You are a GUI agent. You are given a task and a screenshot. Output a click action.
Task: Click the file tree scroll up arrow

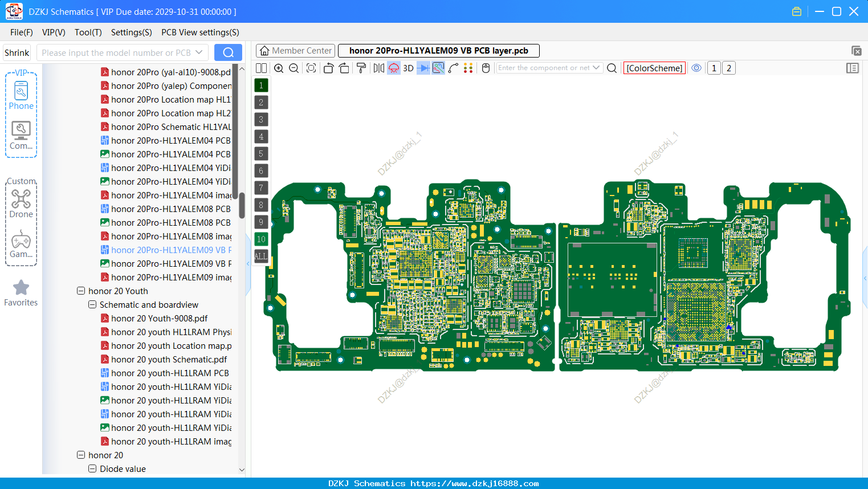tap(242, 68)
